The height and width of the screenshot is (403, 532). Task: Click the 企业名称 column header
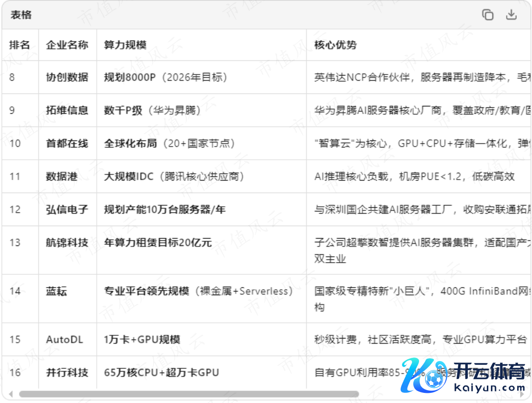[67, 45]
